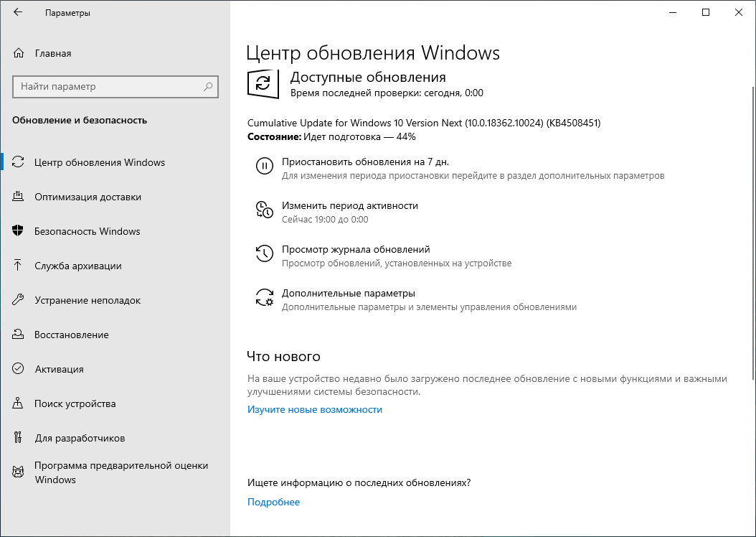The height and width of the screenshot is (537, 756).
Task: Click the back arrow in title bar
Action: (x=19, y=11)
